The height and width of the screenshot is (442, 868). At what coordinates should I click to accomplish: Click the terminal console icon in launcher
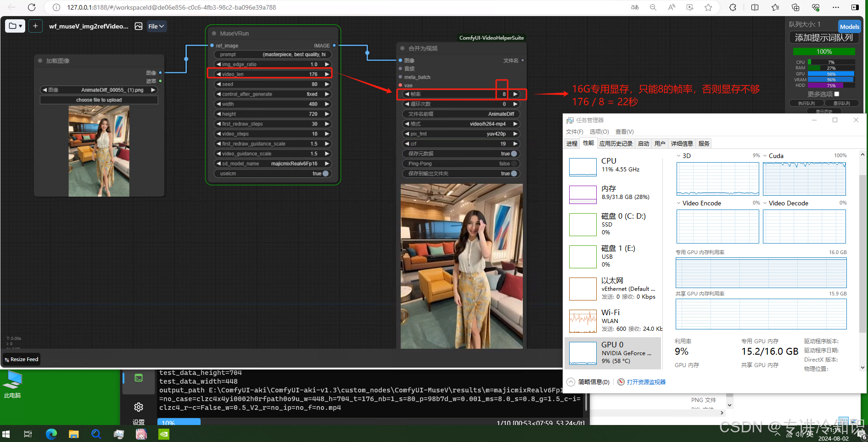pyautogui.click(x=139, y=378)
